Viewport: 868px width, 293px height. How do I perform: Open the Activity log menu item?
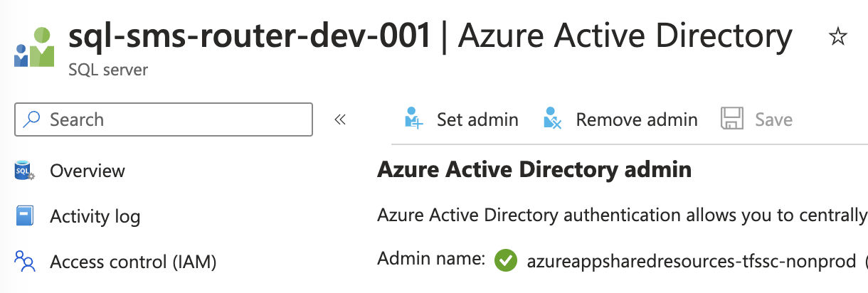(95, 216)
